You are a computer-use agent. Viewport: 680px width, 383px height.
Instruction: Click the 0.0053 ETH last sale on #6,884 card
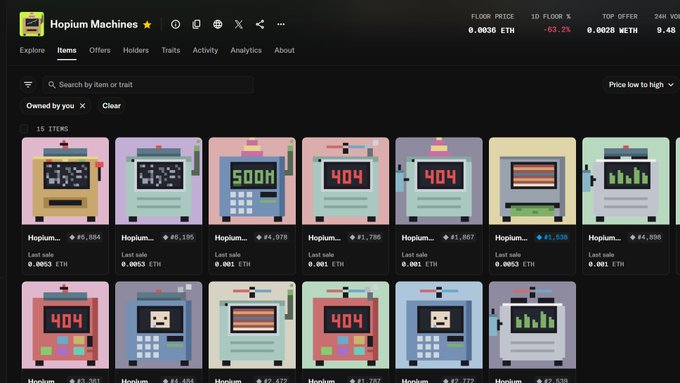pyautogui.click(x=48, y=264)
